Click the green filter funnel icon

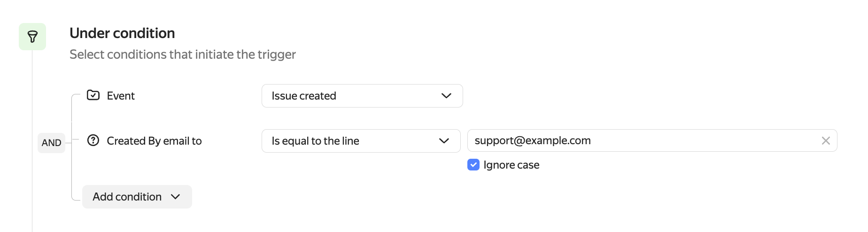[32, 37]
